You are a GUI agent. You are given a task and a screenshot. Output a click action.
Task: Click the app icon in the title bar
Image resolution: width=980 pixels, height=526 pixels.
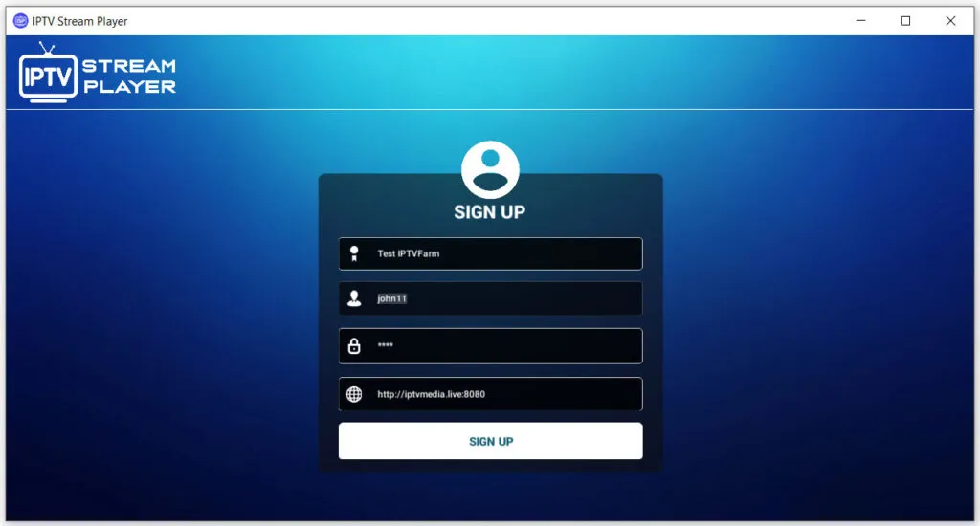[20, 21]
